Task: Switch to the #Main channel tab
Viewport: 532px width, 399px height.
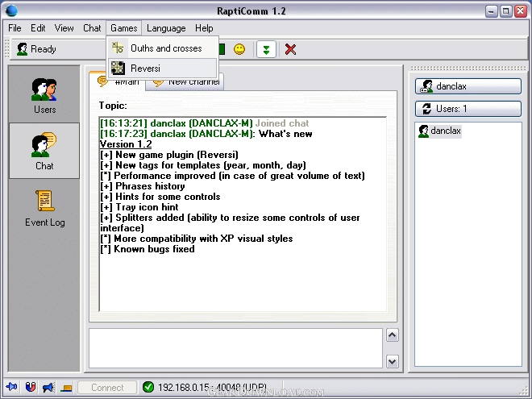Action: click(118, 81)
